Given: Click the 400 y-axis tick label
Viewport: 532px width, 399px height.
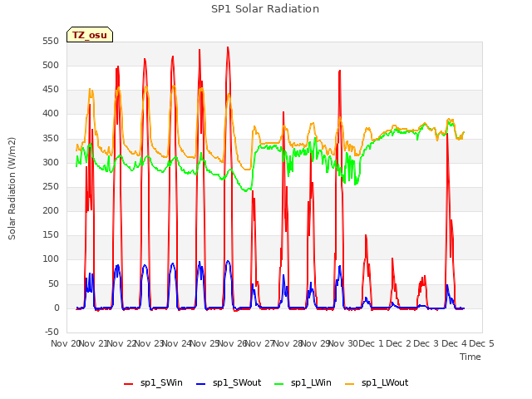Looking at the screenshot, I should 51,114.
